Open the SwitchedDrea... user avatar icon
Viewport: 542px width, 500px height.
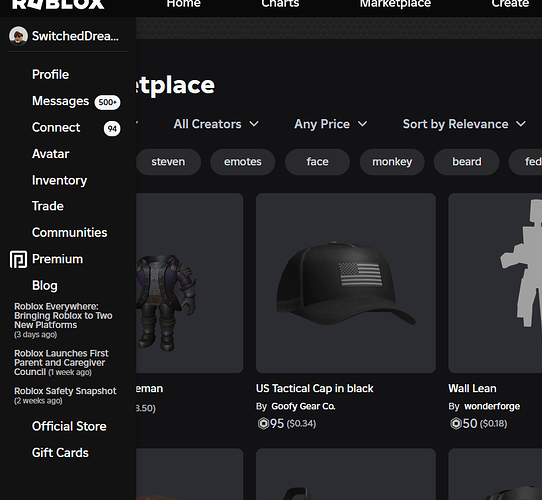pyautogui.click(x=18, y=36)
